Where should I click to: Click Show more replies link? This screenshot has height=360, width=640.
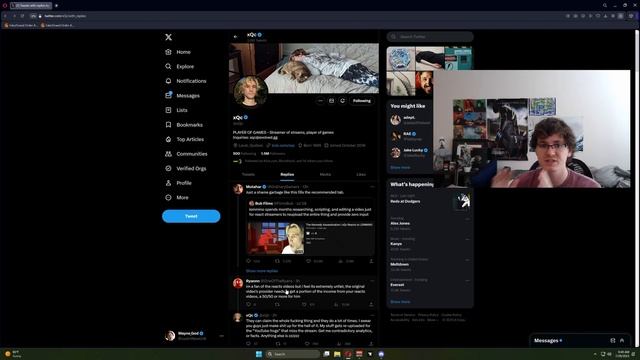262,271
